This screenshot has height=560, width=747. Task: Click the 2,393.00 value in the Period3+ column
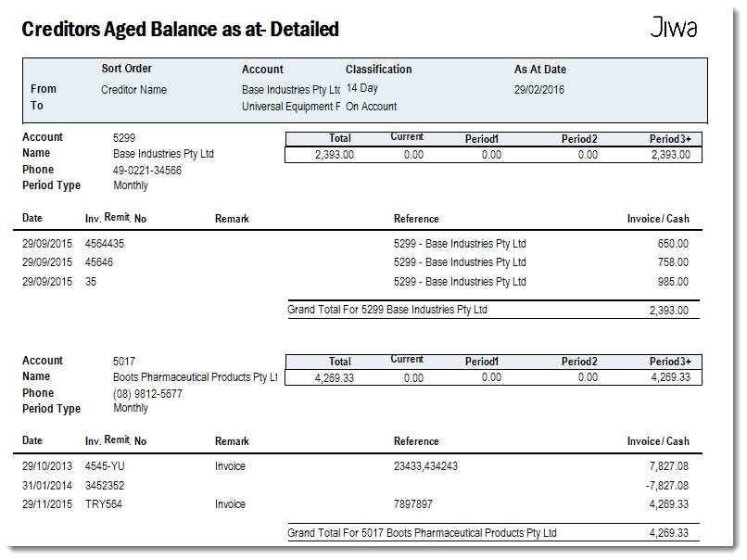pos(671,155)
